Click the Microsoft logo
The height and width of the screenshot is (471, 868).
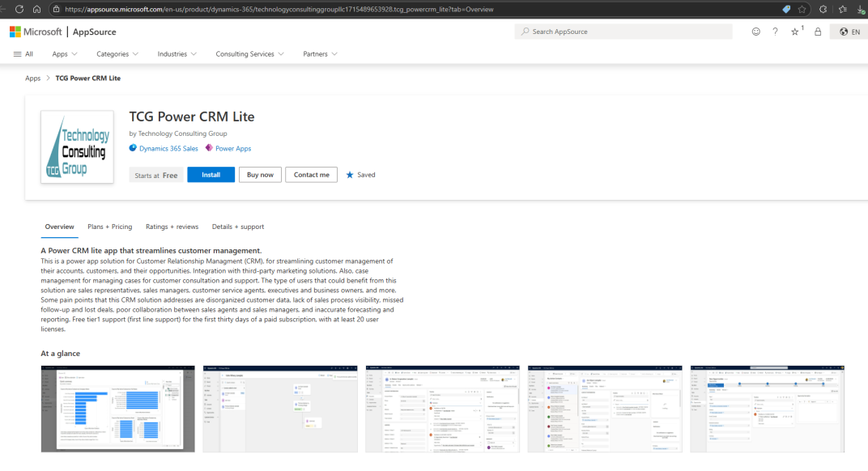(x=36, y=32)
